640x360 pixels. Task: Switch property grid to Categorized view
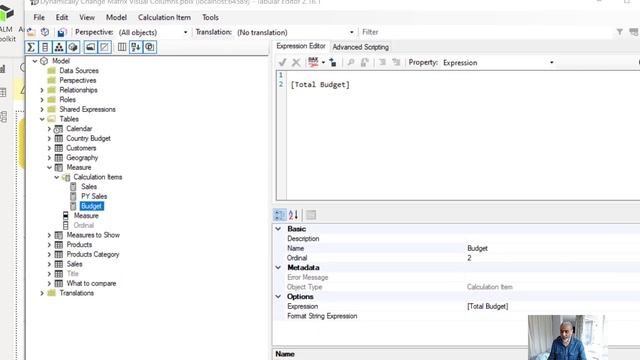(280, 215)
